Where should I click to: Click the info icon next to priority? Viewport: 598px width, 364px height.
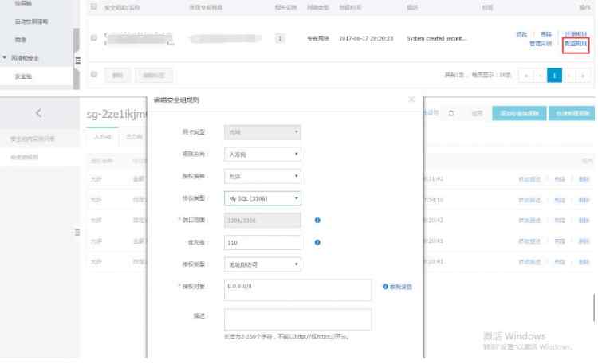(x=317, y=242)
